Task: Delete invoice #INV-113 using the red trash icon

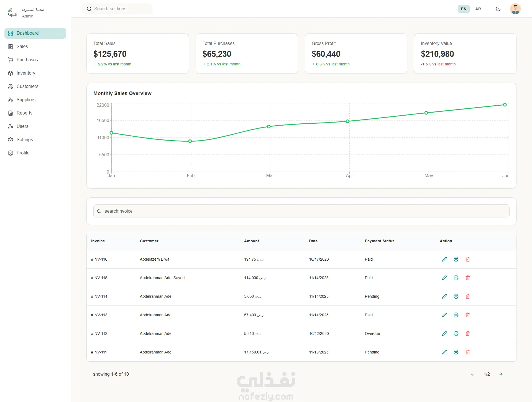Action: click(x=468, y=315)
